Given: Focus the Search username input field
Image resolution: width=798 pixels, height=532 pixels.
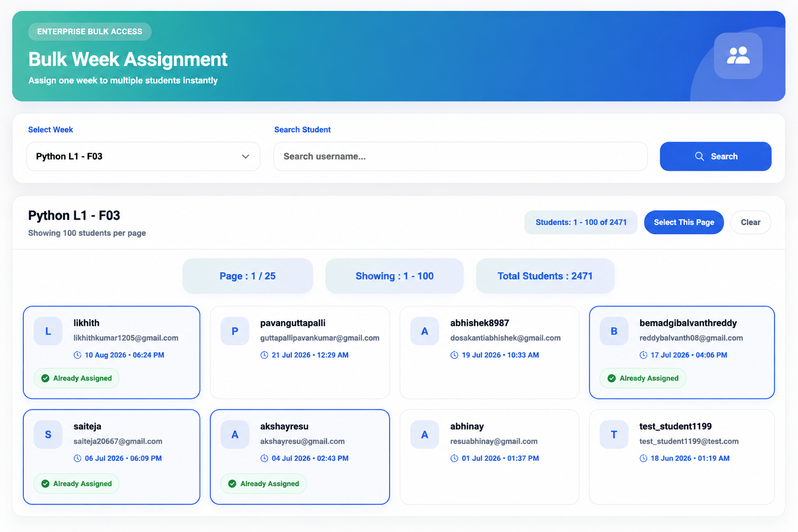Looking at the screenshot, I should click(460, 156).
